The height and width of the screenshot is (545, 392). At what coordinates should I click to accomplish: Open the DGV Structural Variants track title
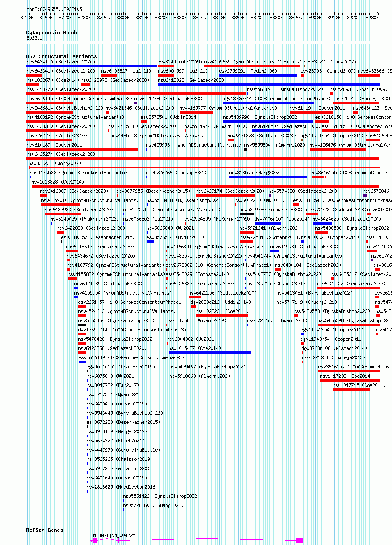point(62,56)
